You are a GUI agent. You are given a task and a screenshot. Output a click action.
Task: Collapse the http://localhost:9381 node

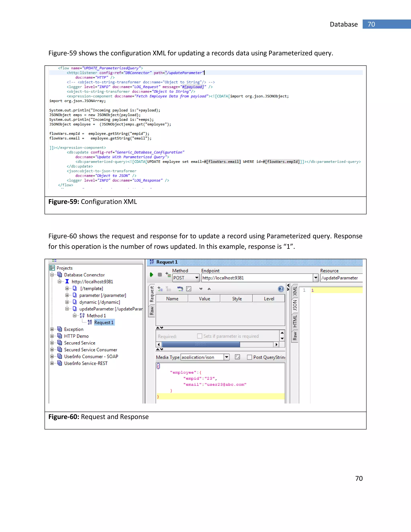coord(59,282)
